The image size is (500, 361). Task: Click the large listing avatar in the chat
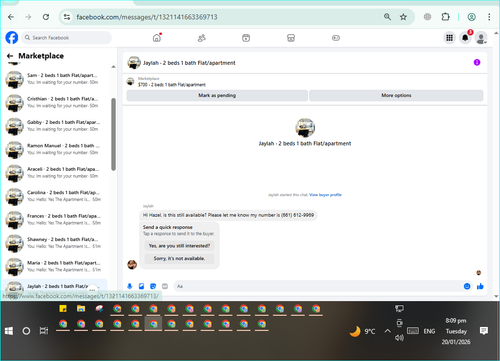point(305,128)
